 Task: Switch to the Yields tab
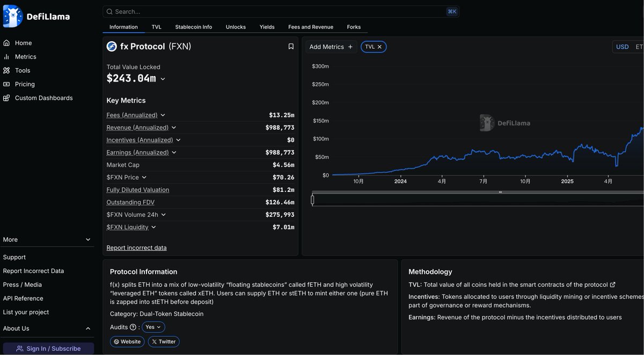click(x=267, y=27)
